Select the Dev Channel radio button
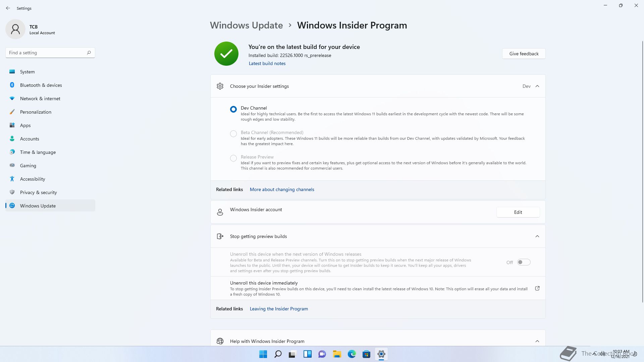This screenshot has width=644, height=362. point(233,109)
